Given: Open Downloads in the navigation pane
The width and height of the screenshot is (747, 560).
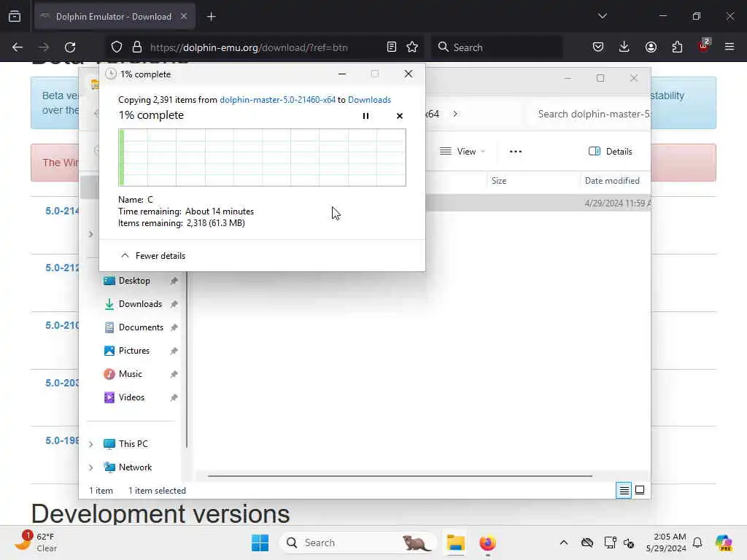Looking at the screenshot, I should click(x=140, y=304).
